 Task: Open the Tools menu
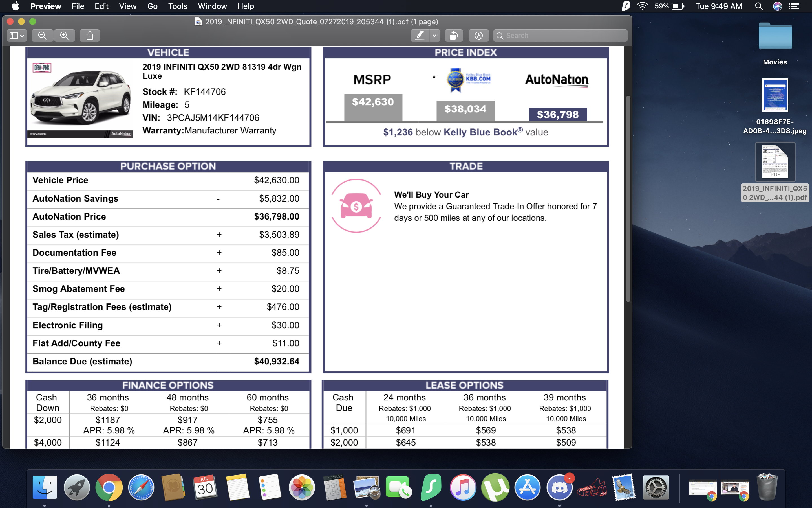coord(178,6)
